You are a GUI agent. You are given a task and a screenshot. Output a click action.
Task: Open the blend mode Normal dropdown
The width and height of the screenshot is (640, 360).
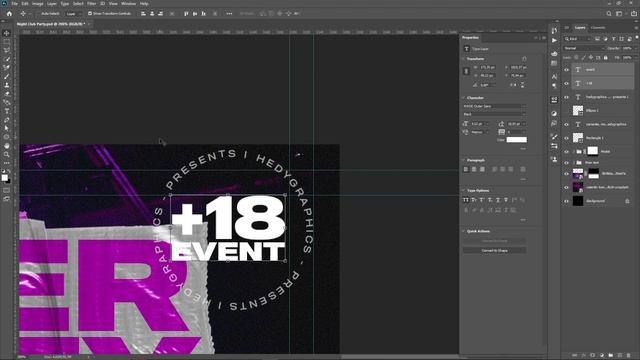tap(584, 48)
